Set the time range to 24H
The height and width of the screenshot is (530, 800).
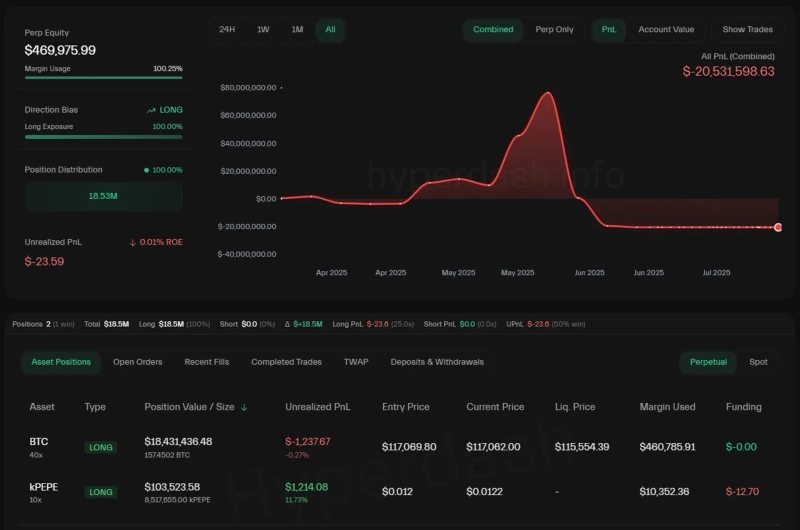pyautogui.click(x=227, y=30)
